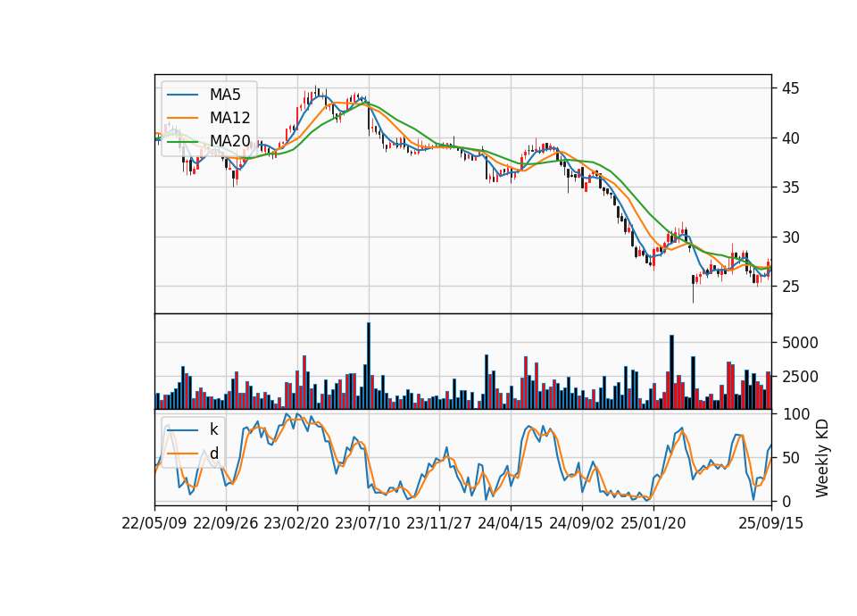Click the price axis value 40

790,138
